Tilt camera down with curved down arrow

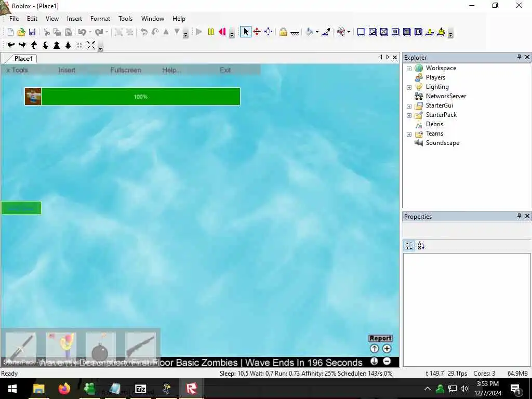click(45, 45)
